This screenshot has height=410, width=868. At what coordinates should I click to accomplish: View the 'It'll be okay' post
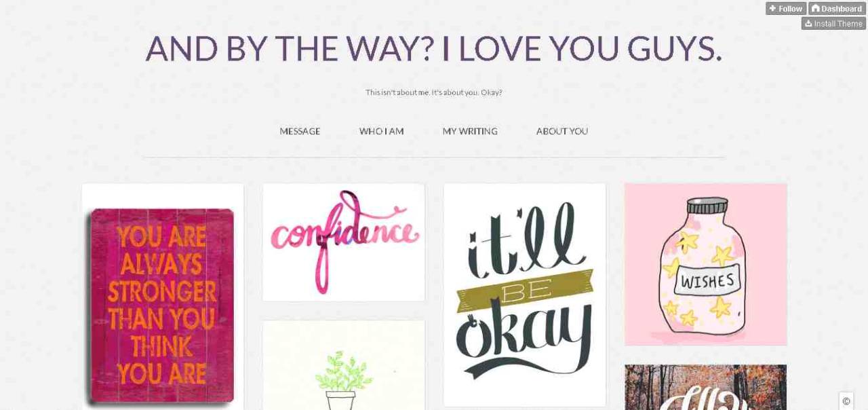coord(525,295)
